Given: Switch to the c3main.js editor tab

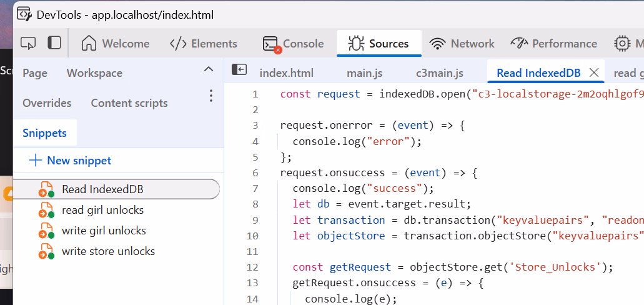Looking at the screenshot, I should click(x=440, y=73).
